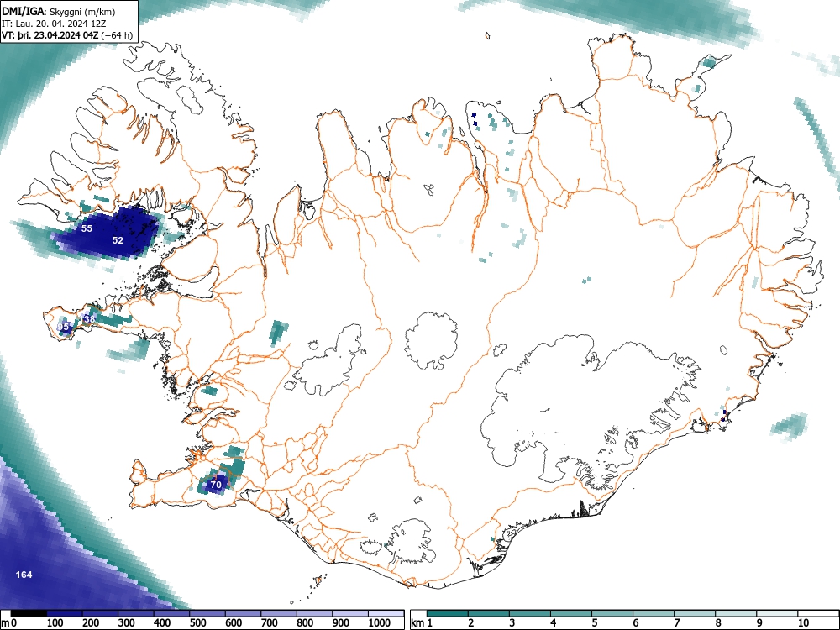Click the 'm 0' legend label

9,623
